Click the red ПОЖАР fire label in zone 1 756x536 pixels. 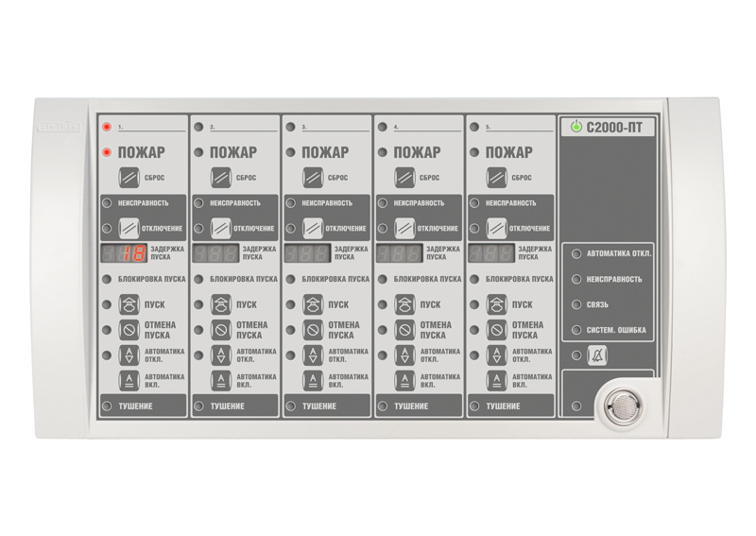point(141,152)
